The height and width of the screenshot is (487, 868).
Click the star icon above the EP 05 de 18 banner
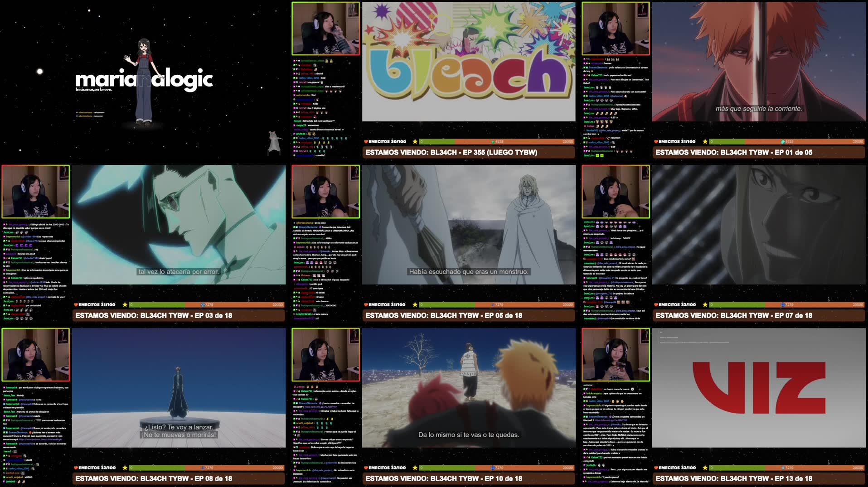415,305
